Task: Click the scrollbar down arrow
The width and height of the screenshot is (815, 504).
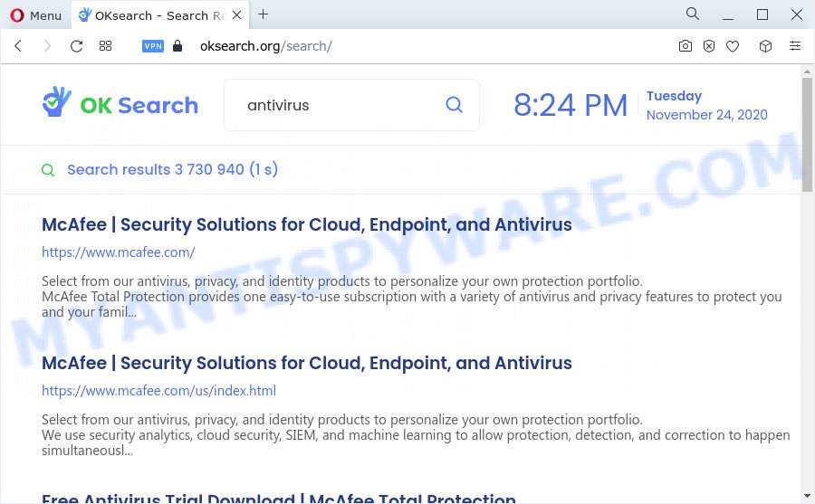Action: [807, 496]
